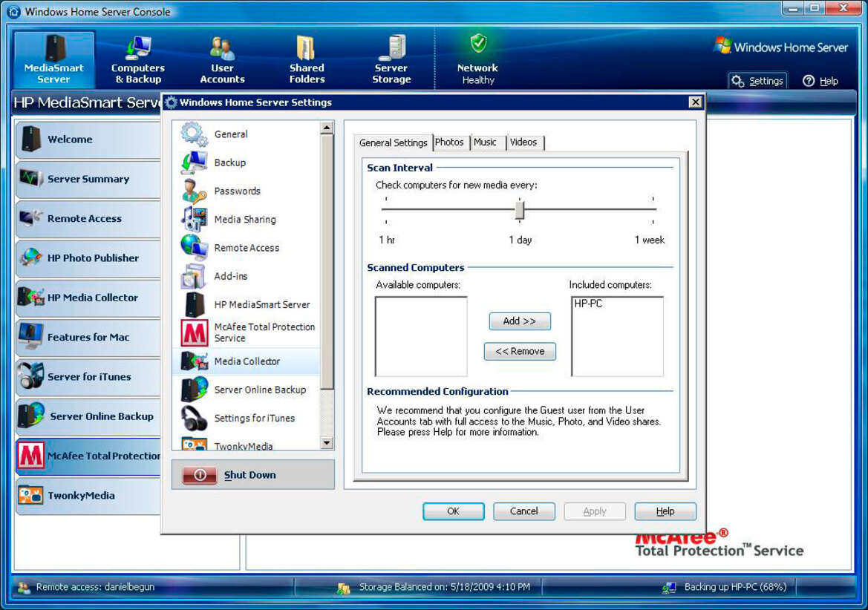868x610 pixels.
Task: Select Media Collector icon in settings list
Action: click(x=194, y=361)
